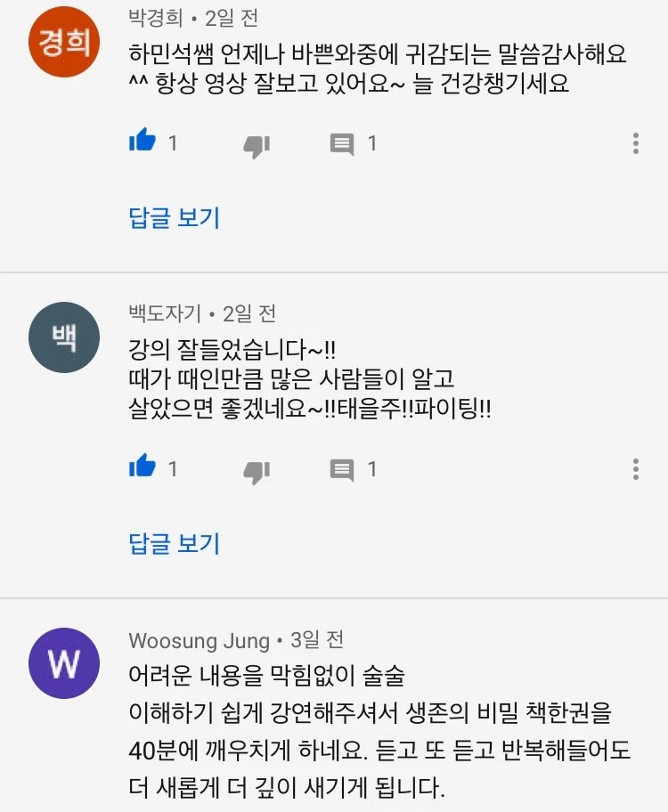Tap 백도자기's gray 백 avatar
This screenshot has height=812, width=668.
click(64, 337)
